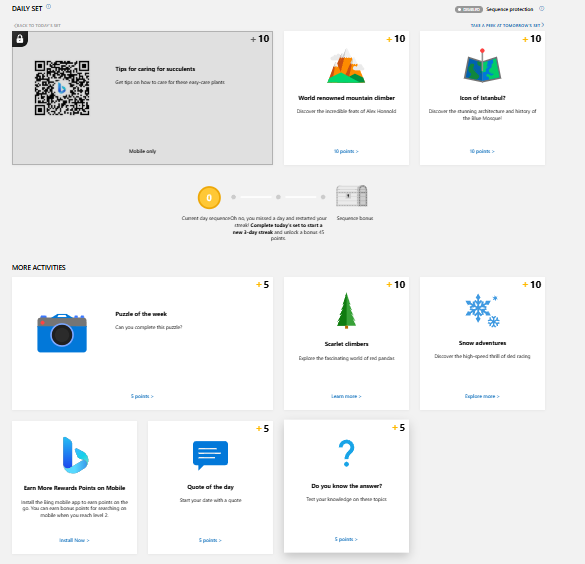This screenshot has width=585, height=564.
Task: Click Learn more on Scarlet climbers
Action: 346,396
